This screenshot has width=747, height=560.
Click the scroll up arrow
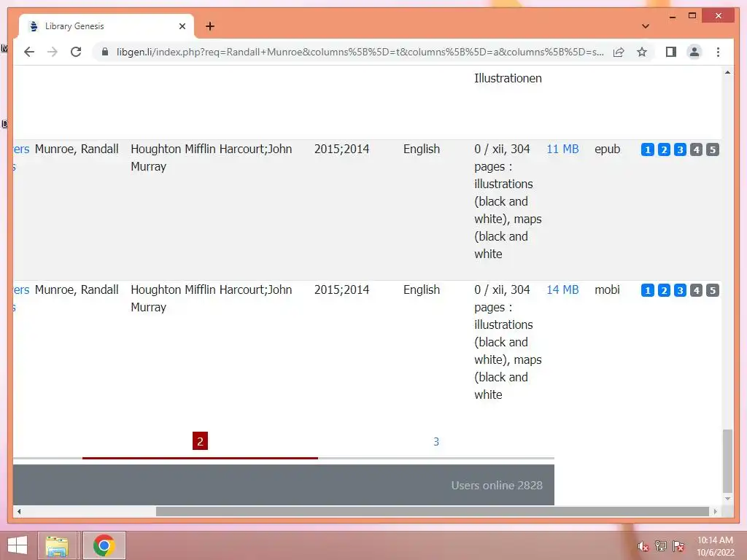tap(727, 72)
